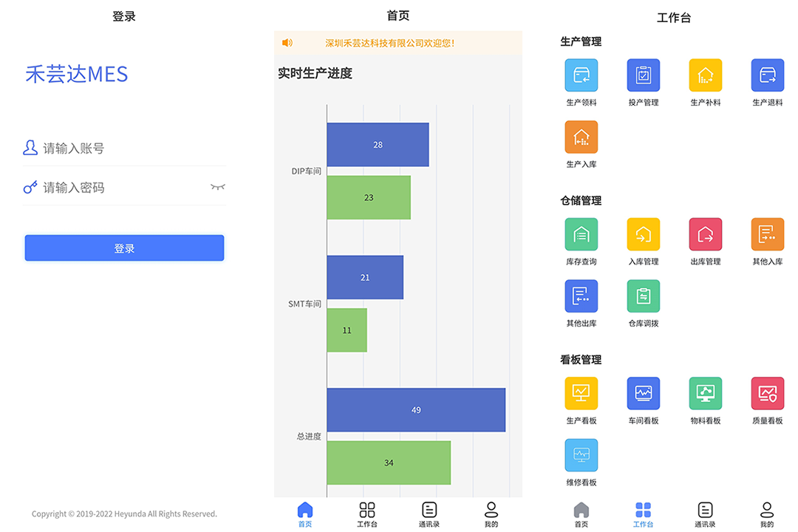Open 生产看板 production dashboard icon
798x532 pixels.
point(582,394)
